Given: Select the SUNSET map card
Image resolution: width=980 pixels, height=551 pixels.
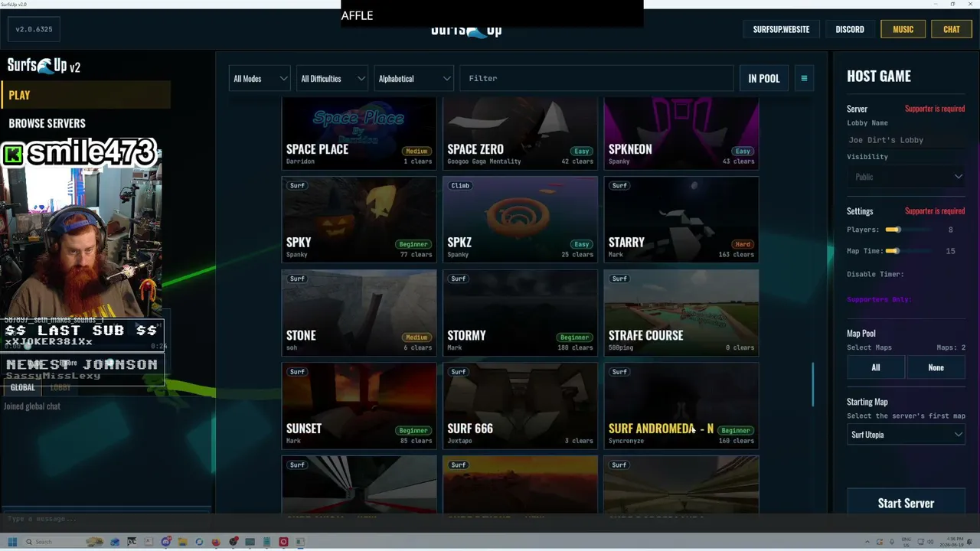Looking at the screenshot, I should click(x=359, y=406).
